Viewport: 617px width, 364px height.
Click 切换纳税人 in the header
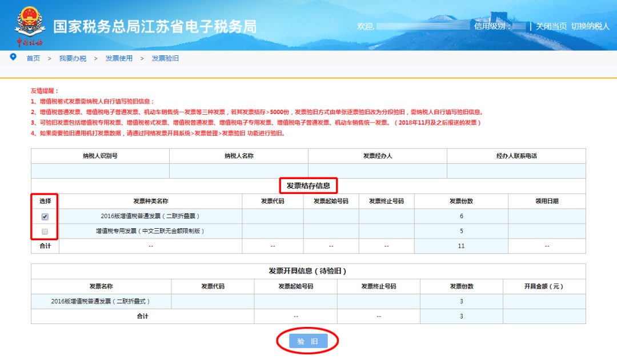(x=590, y=26)
